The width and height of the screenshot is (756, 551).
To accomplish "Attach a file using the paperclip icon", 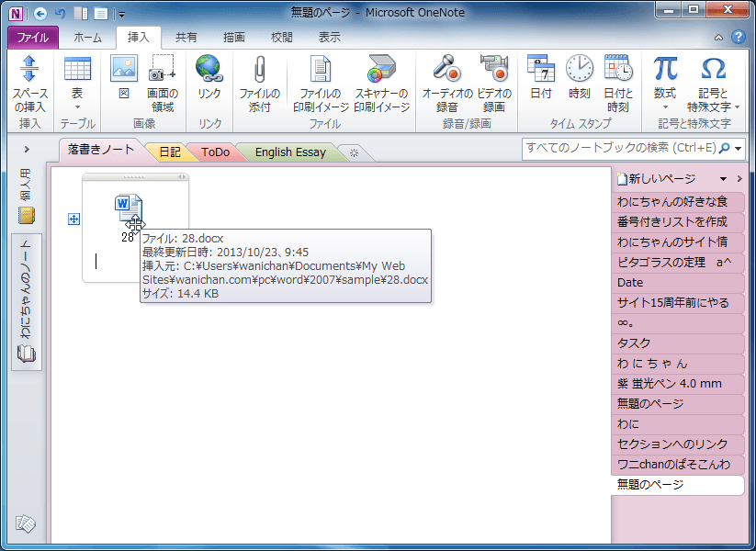I will pyautogui.click(x=259, y=84).
